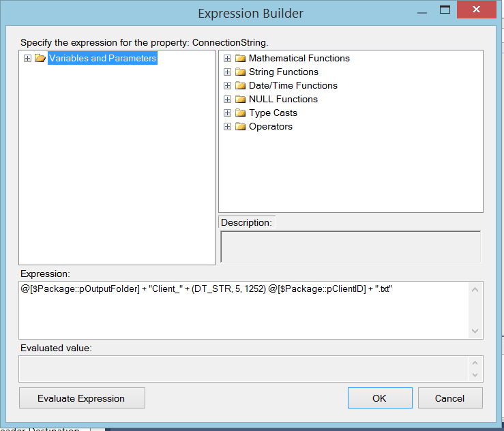This screenshot has height=431, width=504.
Task: Select the Type Casts label
Action: pos(273,113)
